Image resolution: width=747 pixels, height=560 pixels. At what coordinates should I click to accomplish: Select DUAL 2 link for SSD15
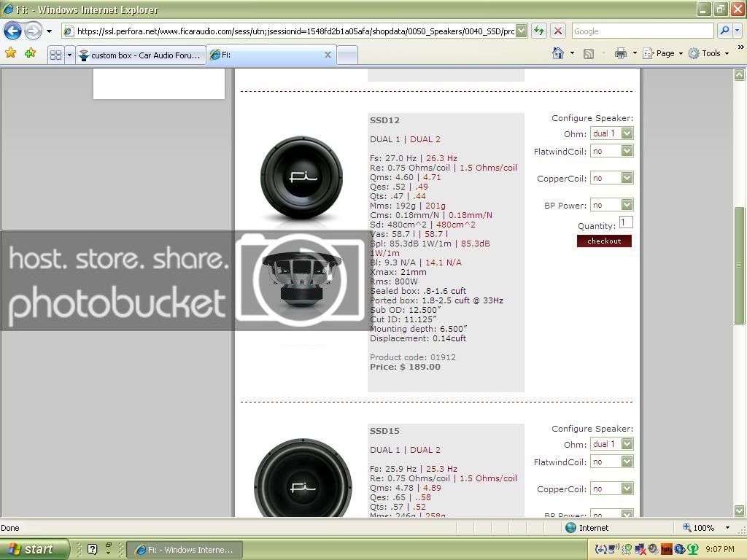point(425,450)
